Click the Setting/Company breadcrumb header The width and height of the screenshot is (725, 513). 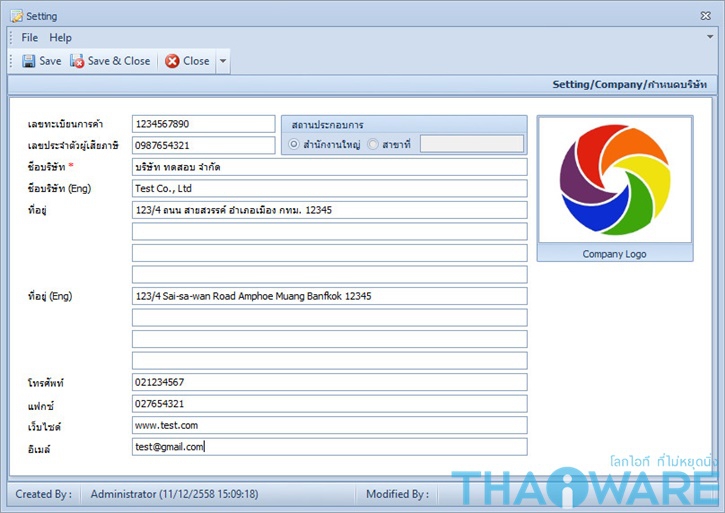pos(629,85)
